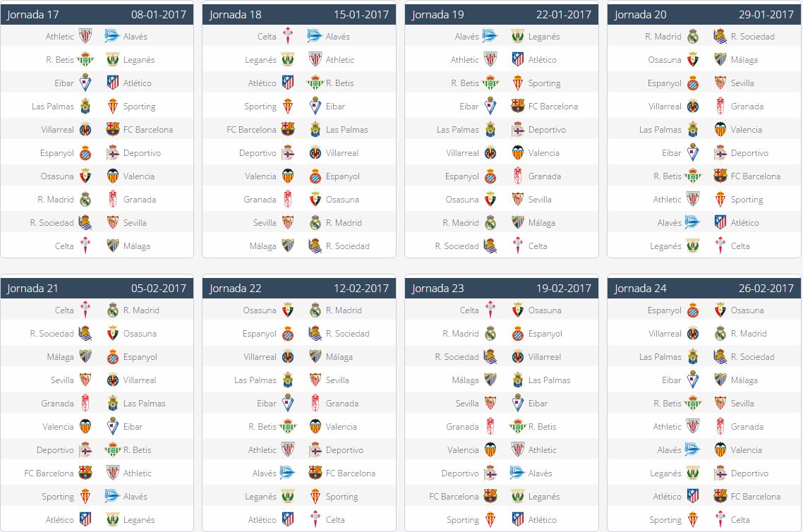
Task: Click R. Sociedad name in Jornada 18
Action: click(348, 246)
